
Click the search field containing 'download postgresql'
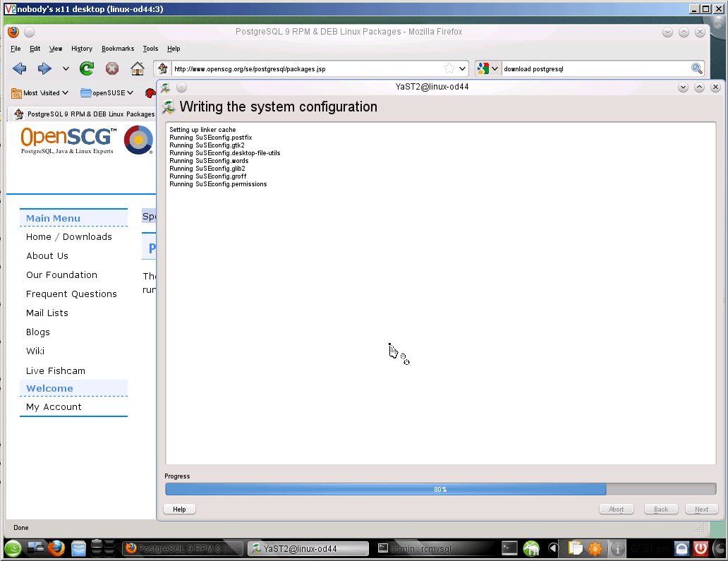point(595,68)
